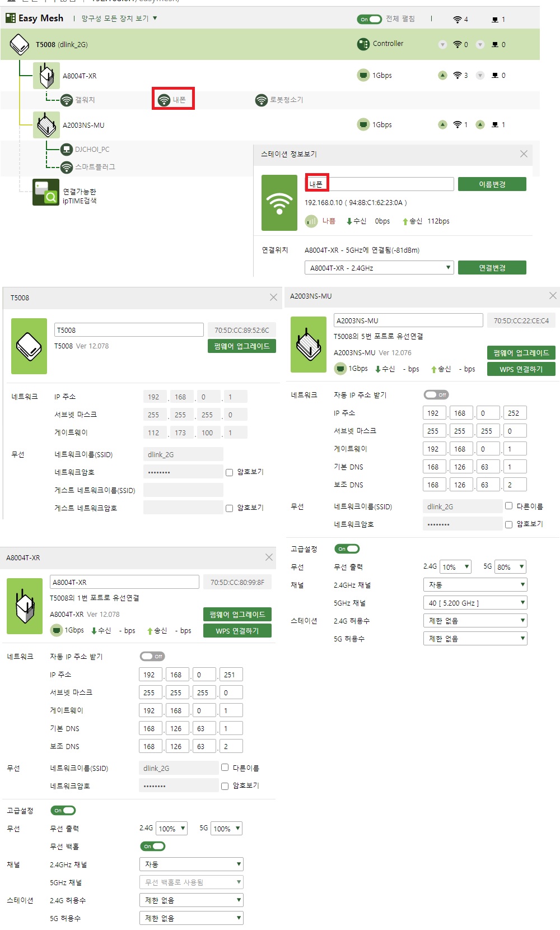560x930 pixels.
Task: Toggle 고급설정 switch in A2003NS-MU panel
Action: [x=347, y=548]
